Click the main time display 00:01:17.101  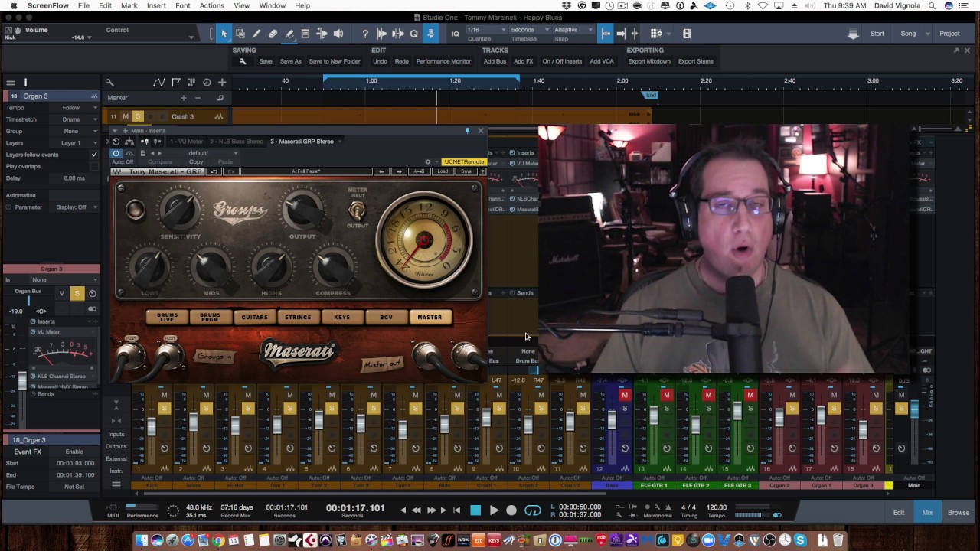pos(355,508)
